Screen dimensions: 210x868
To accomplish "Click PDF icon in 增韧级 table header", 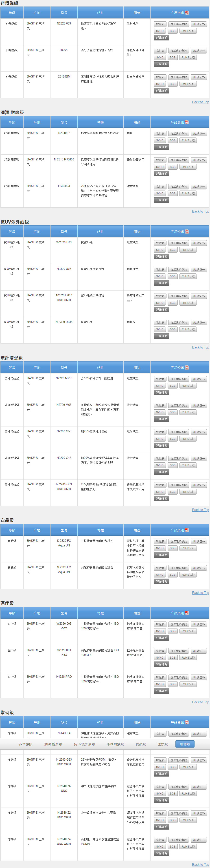I will coord(187,722).
